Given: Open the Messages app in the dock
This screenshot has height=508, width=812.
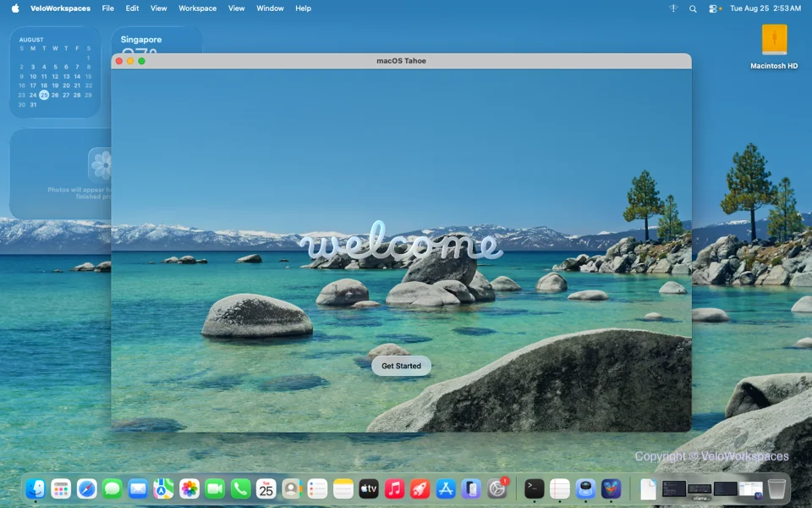Looking at the screenshot, I should click(x=112, y=489).
